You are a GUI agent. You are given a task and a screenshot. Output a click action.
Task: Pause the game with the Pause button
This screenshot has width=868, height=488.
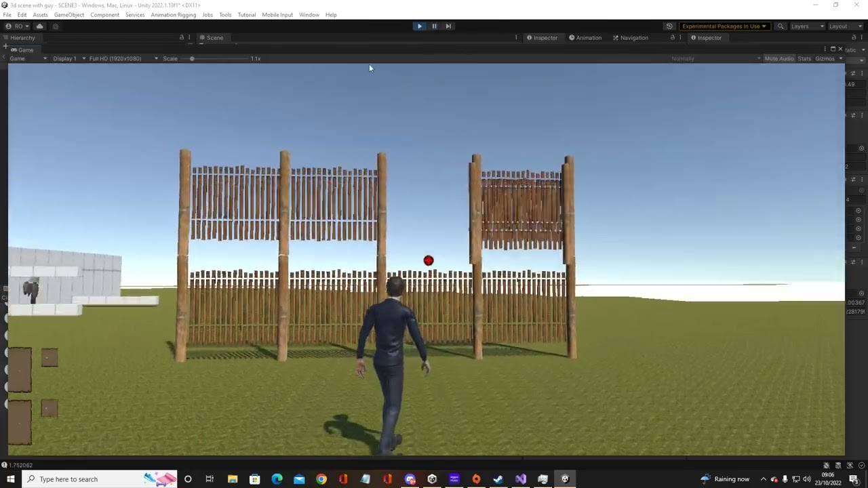click(x=434, y=26)
